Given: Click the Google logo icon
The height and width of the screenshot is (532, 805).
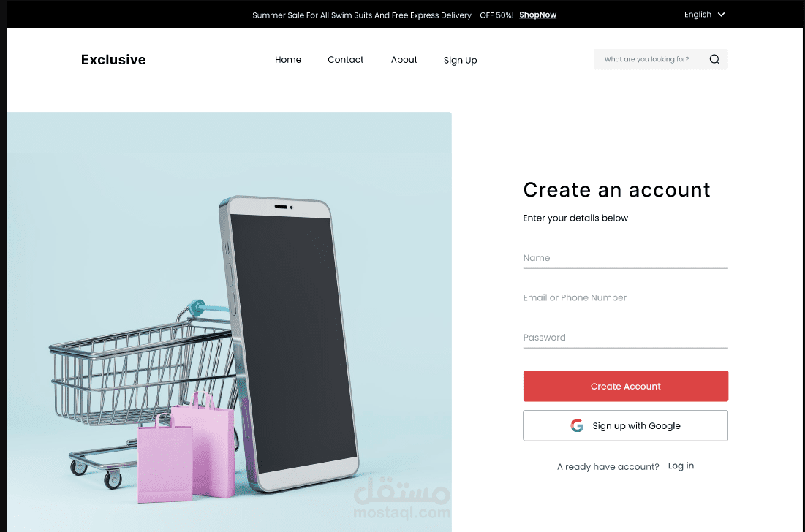Looking at the screenshot, I should (577, 425).
